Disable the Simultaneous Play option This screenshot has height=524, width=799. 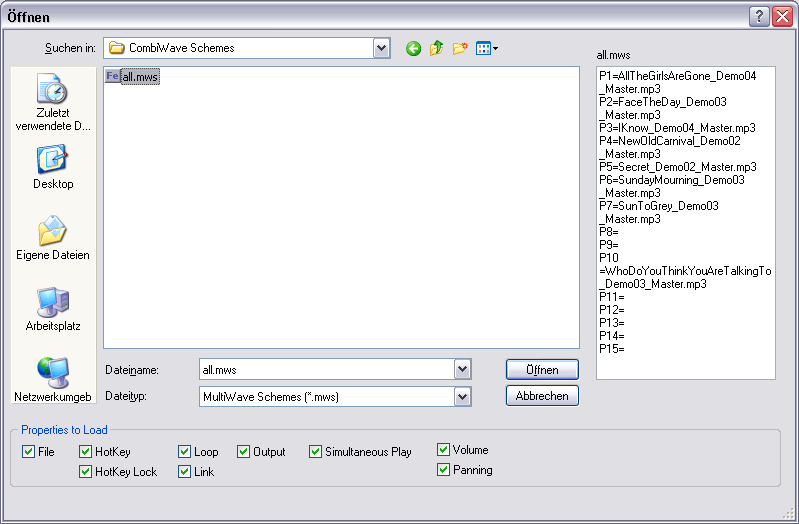(316, 452)
